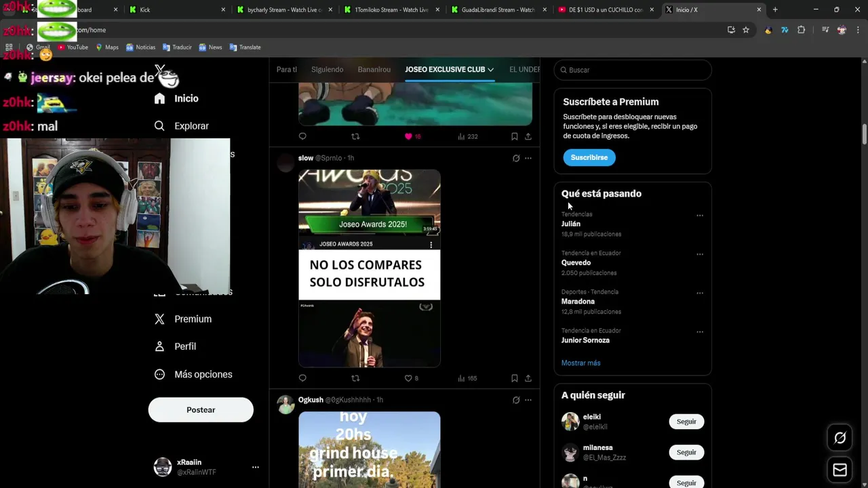Image resolution: width=868 pixels, height=488 pixels.
Task: Follow eleiki with Seguir button
Action: (x=686, y=422)
